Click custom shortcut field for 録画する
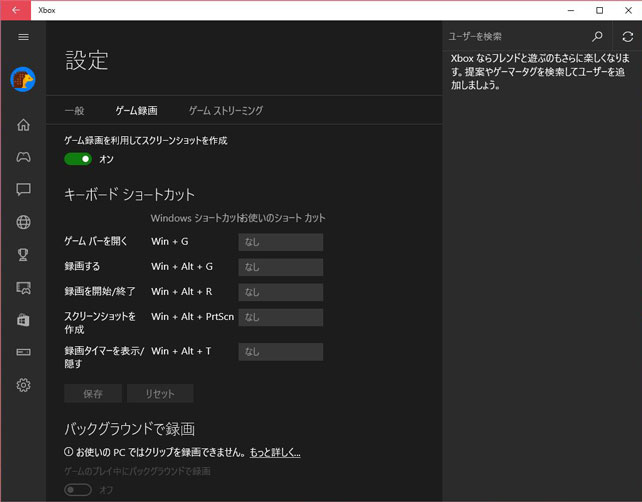Image resolution: width=642 pixels, height=502 pixels. (x=281, y=267)
